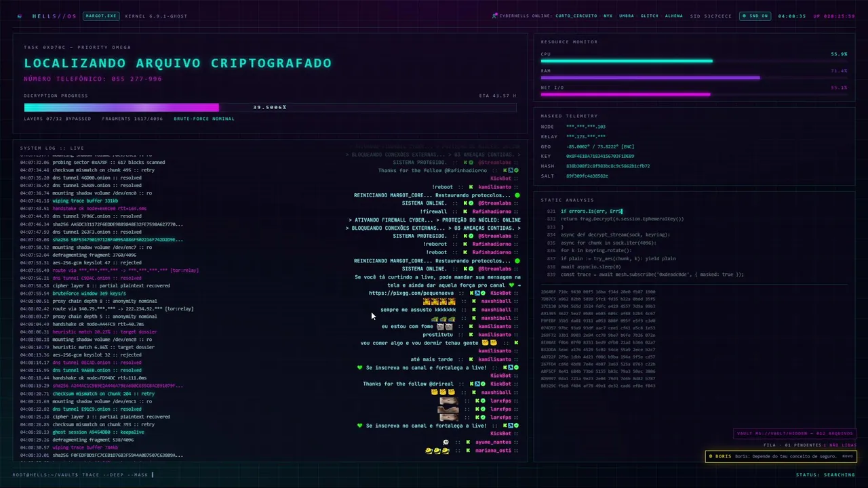Click the Kick icon beside mariana_osti

(x=469, y=450)
